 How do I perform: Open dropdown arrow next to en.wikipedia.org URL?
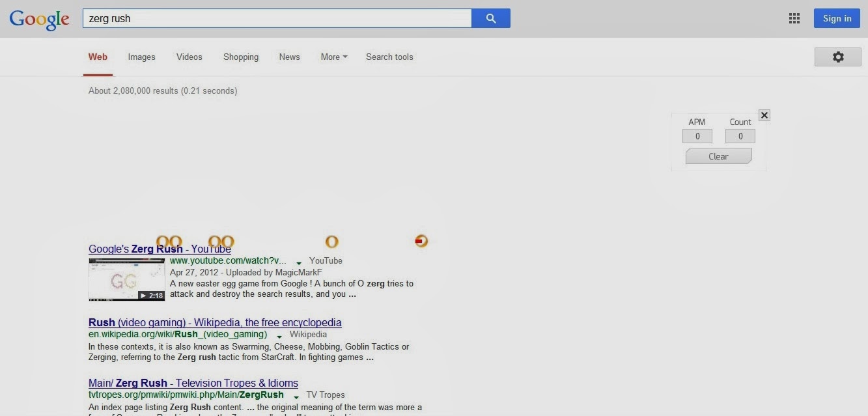[x=279, y=336]
